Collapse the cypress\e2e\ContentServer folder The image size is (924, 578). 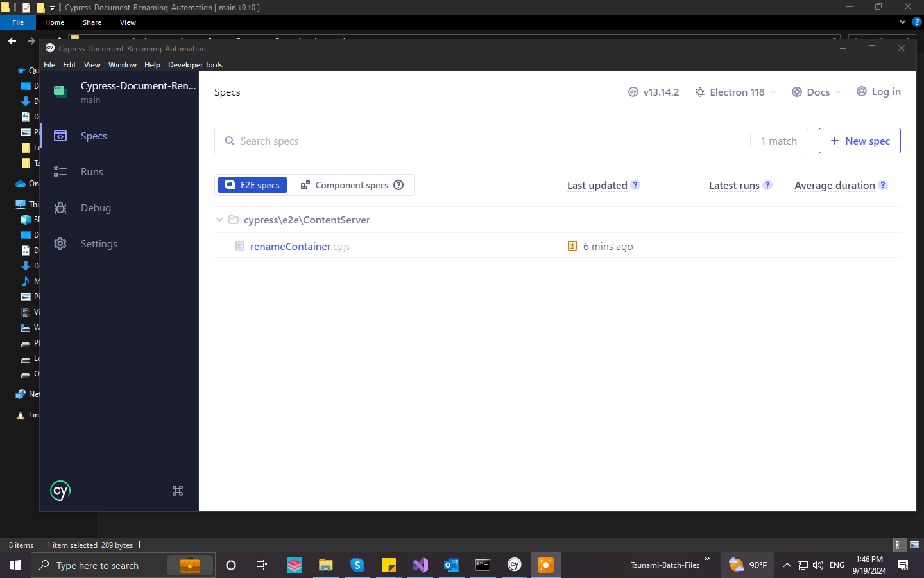(219, 220)
